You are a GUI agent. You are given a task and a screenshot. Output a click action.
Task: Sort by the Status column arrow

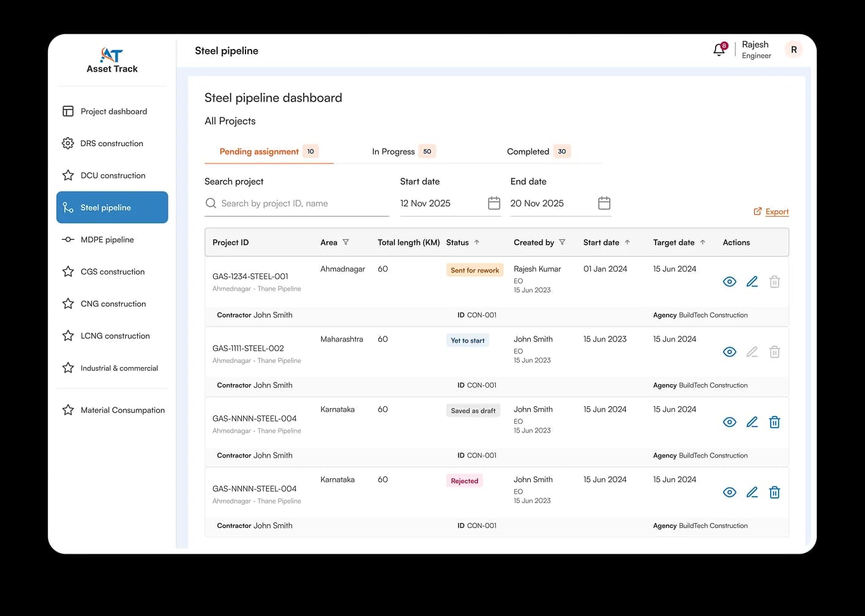pos(477,242)
